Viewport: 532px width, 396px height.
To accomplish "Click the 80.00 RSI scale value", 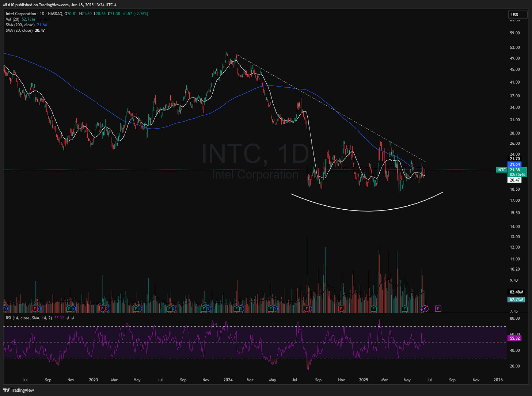I will click(515, 319).
